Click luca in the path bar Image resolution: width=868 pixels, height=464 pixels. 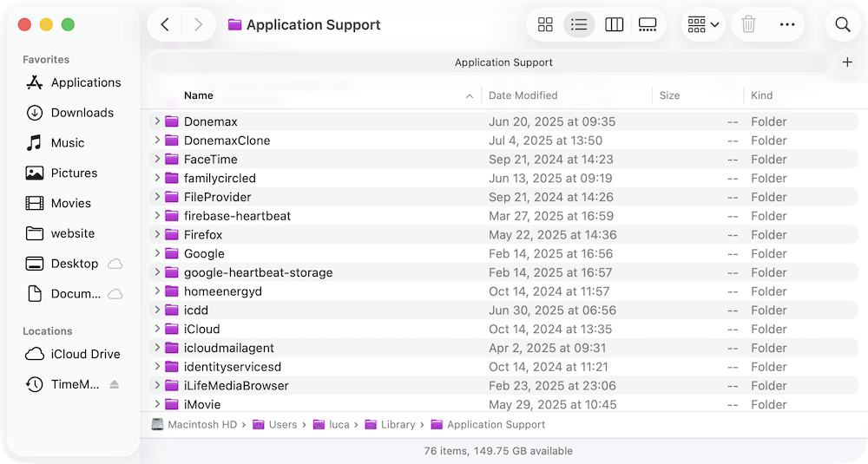(x=332, y=424)
